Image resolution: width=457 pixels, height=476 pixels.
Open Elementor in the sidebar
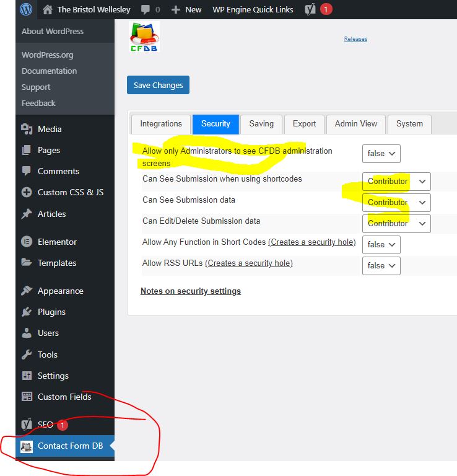57,242
